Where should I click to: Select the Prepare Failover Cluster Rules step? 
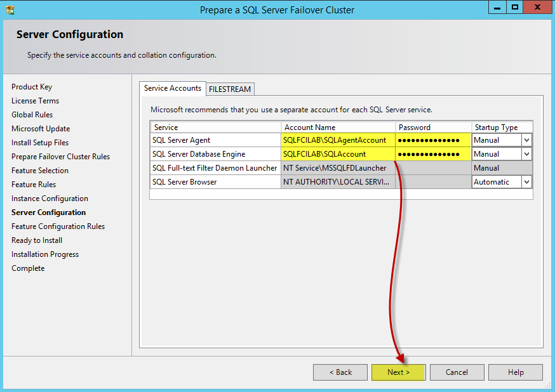point(60,157)
